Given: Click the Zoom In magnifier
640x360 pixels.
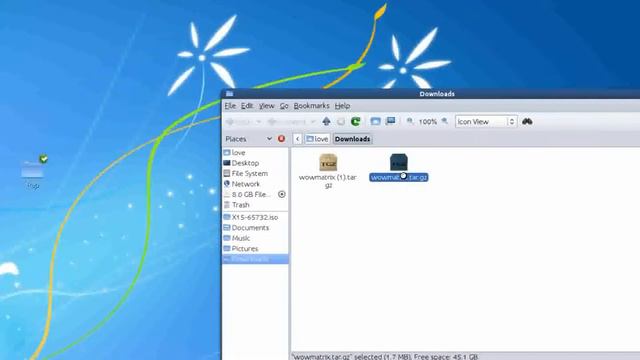Looking at the screenshot, I should (x=445, y=121).
